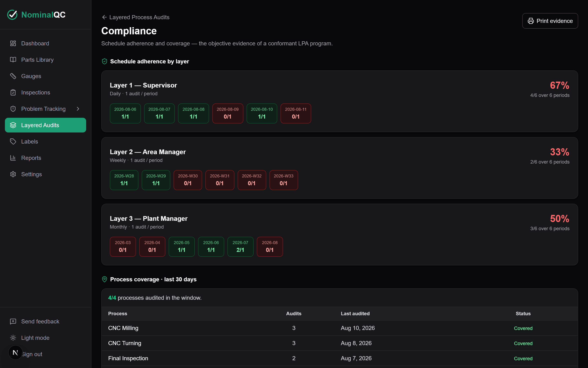
Task: Select the 2026-08-06 period tile
Action: [x=125, y=113]
